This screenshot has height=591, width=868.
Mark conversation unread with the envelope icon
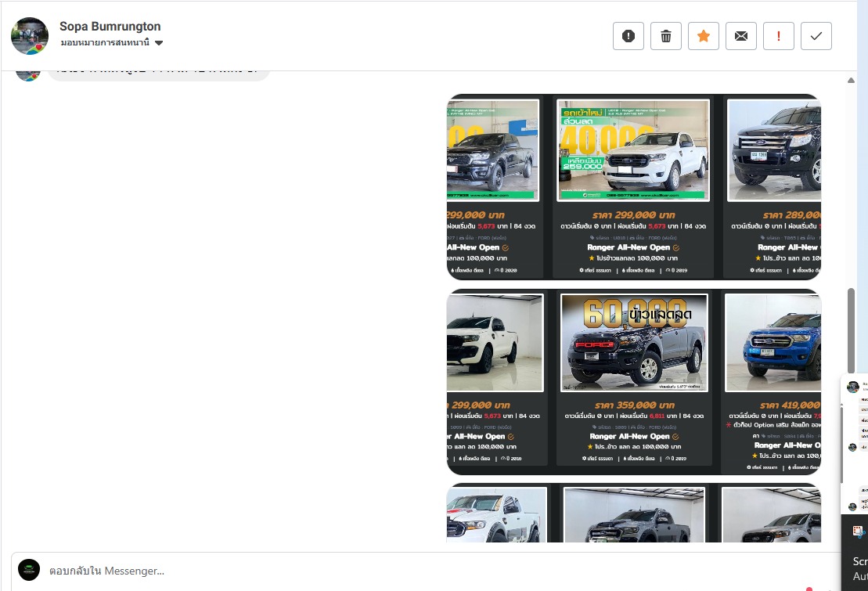741,36
